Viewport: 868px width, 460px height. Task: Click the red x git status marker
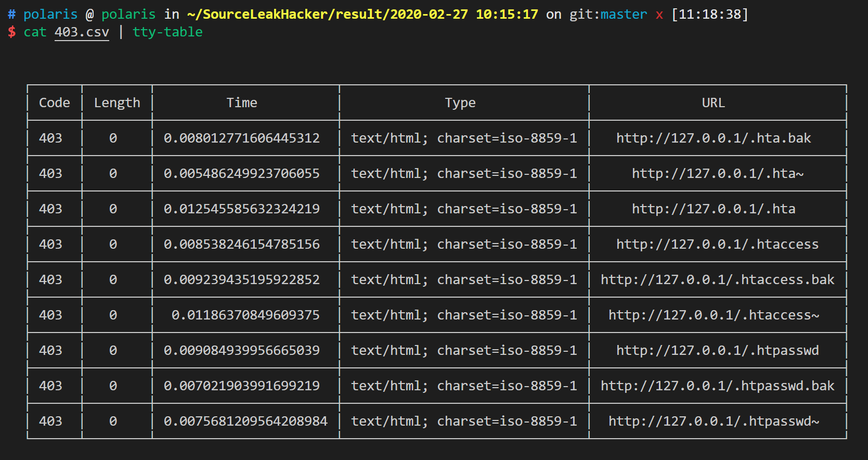coord(659,15)
